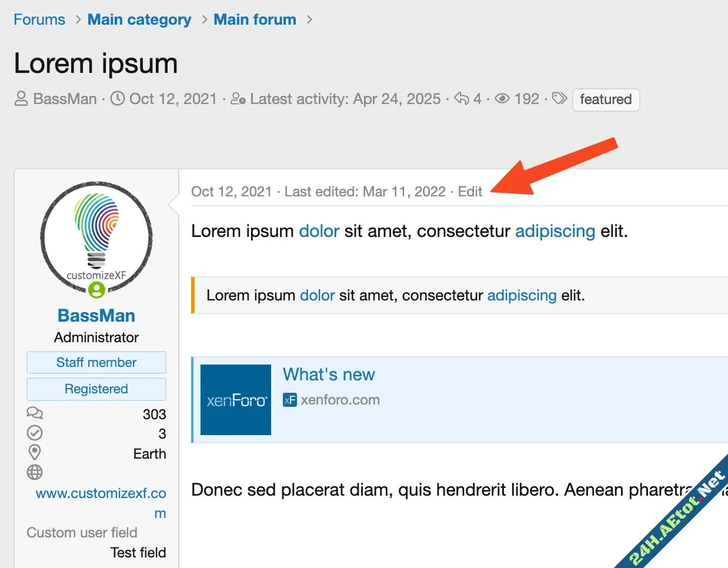Viewport: 728px width, 568px height.
Task: Click the thread author user icon
Action: (x=21, y=99)
